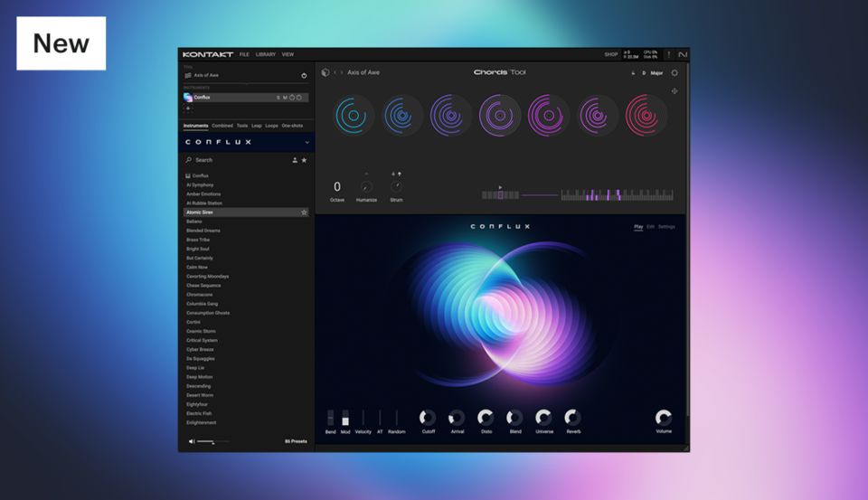The height and width of the screenshot is (500, 868).
Task: Click the alert exclamation icon in header
Action: pos(669,54)
